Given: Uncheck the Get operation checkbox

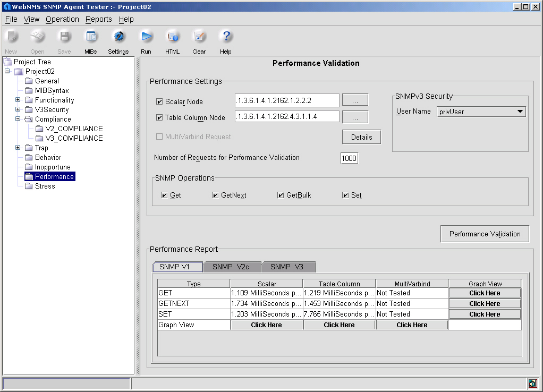Looking at the screenshot, I should [164, 195].
